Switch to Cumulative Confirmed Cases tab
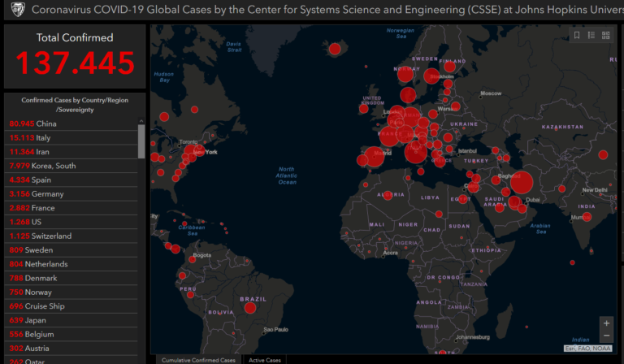Screen dimensions: 624x364 [x=198, y=360]
